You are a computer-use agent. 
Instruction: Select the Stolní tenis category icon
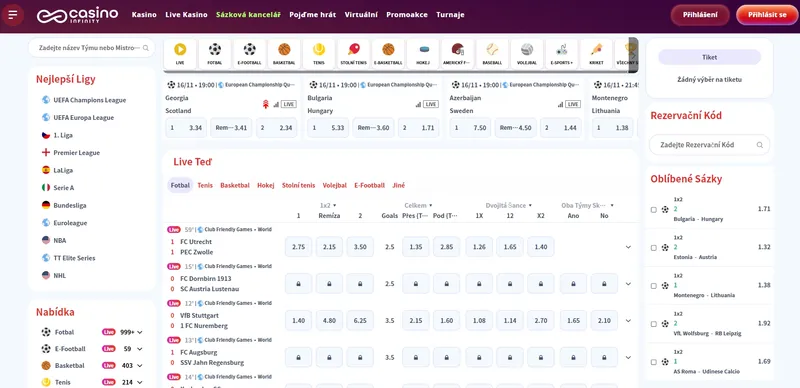click(354, 54)
